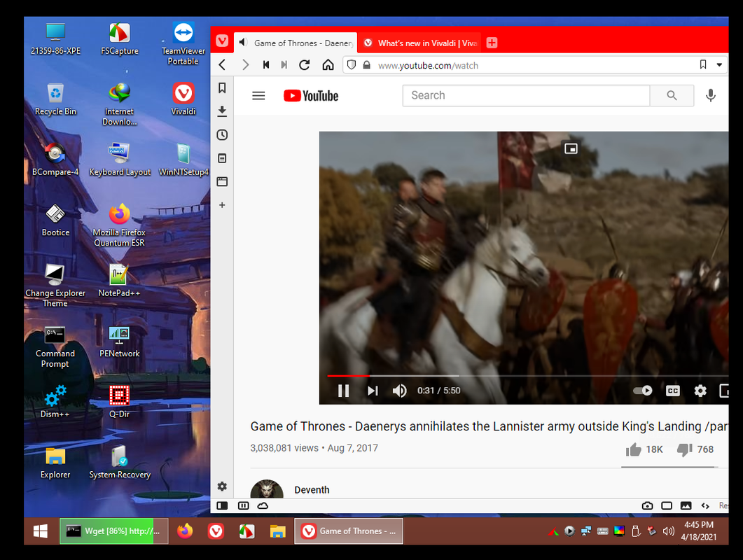
Task: Select the Bootice desktop icon
Action: (x=55, y=220)
